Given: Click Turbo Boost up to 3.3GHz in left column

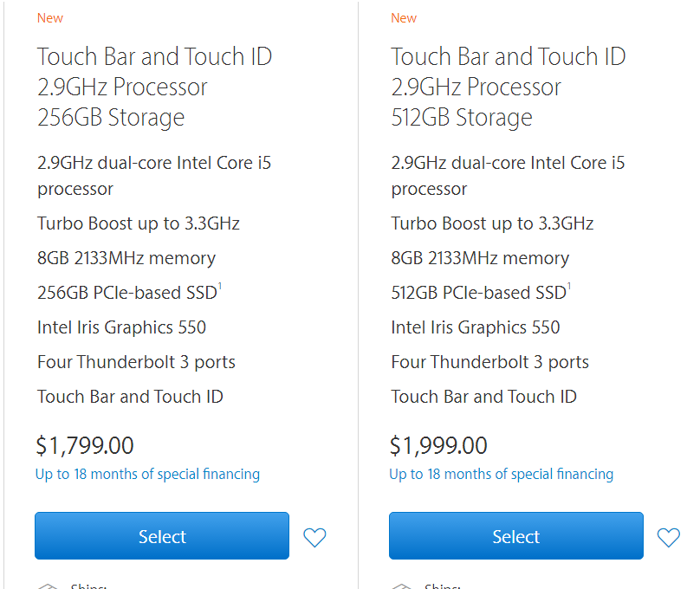Looking at the screenshot, I should pyautogui.click(x=139, y=223).
